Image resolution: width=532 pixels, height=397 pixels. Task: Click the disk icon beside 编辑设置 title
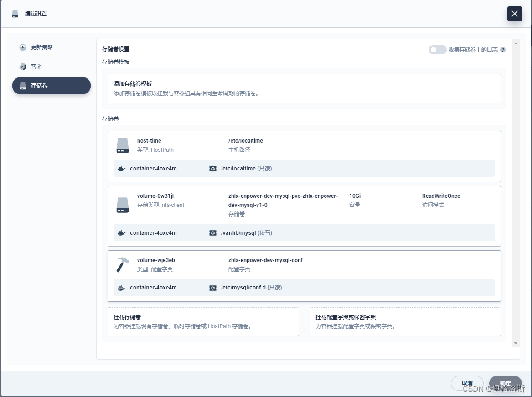pos(15,14)
